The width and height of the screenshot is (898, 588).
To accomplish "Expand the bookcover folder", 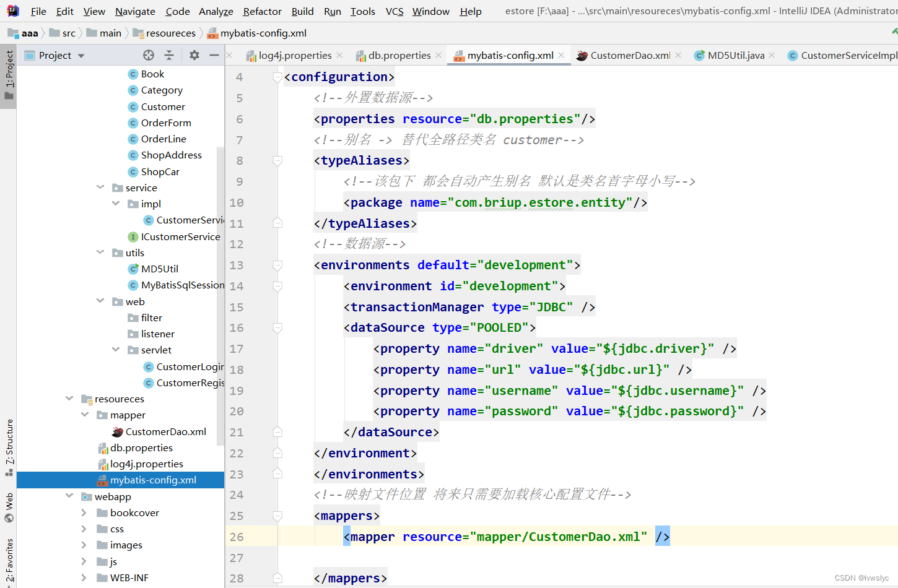I will [x=84, y=512].
